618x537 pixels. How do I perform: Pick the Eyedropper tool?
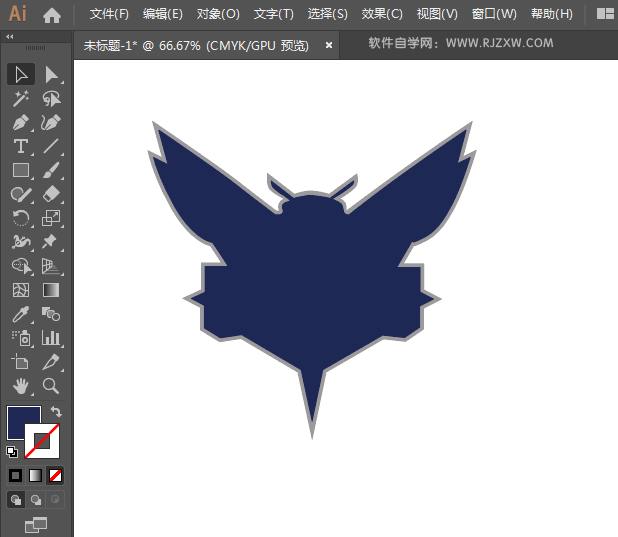click(x=21, y=314)
